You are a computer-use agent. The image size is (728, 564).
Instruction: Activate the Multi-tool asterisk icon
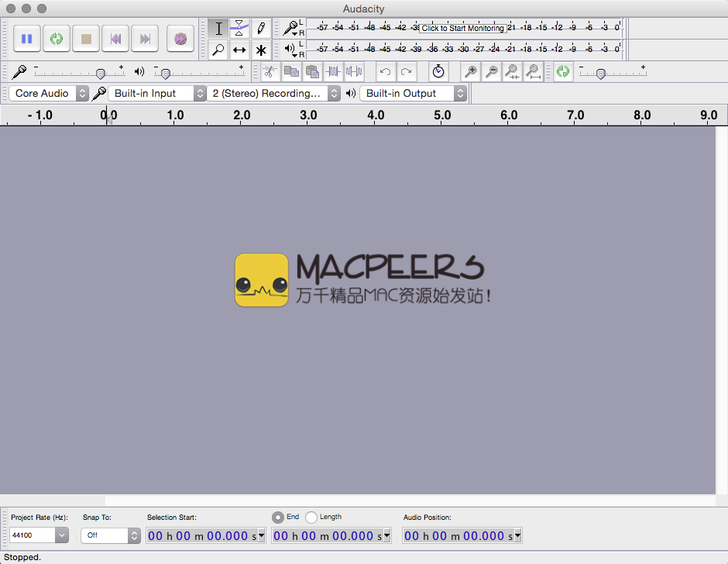(x=261, y=50)
